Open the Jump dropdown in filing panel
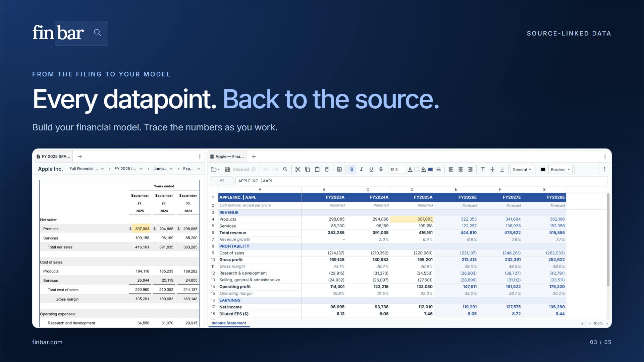 (163, 169)
